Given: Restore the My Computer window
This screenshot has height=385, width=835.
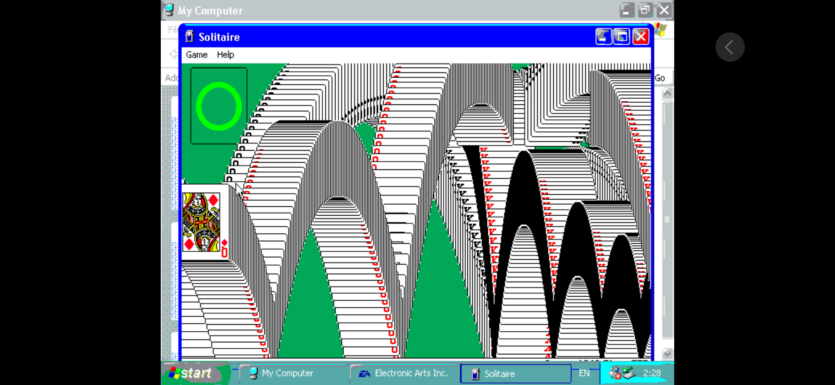Looking at the screenshot, I should (645, 10).
